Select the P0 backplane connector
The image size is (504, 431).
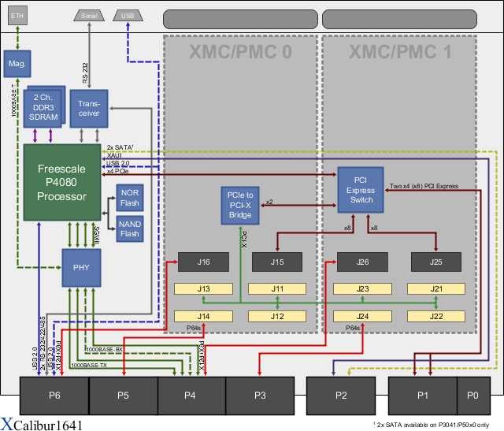473,396
